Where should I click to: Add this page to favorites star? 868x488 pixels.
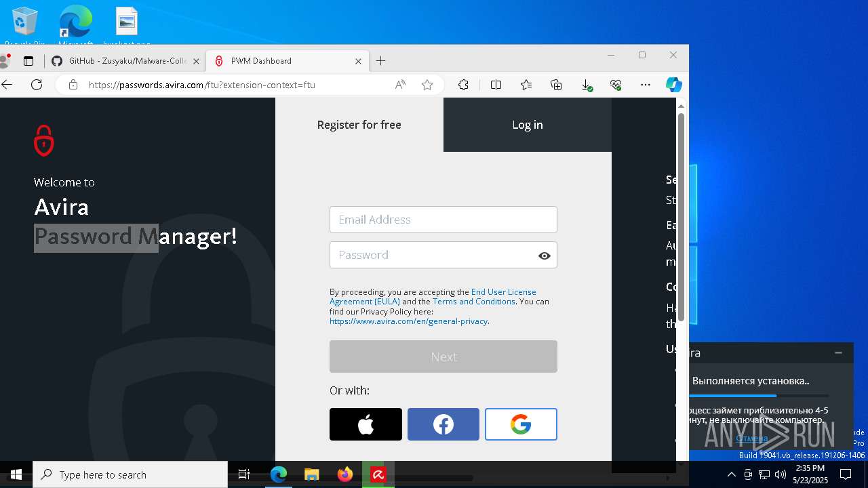pyautogui.click(x=427, y=85)
